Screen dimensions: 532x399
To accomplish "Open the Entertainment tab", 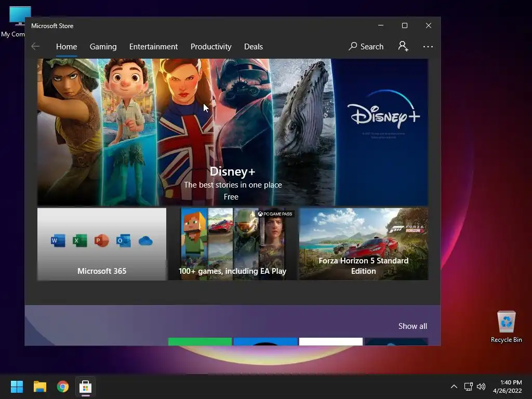I will coord(153,46).
